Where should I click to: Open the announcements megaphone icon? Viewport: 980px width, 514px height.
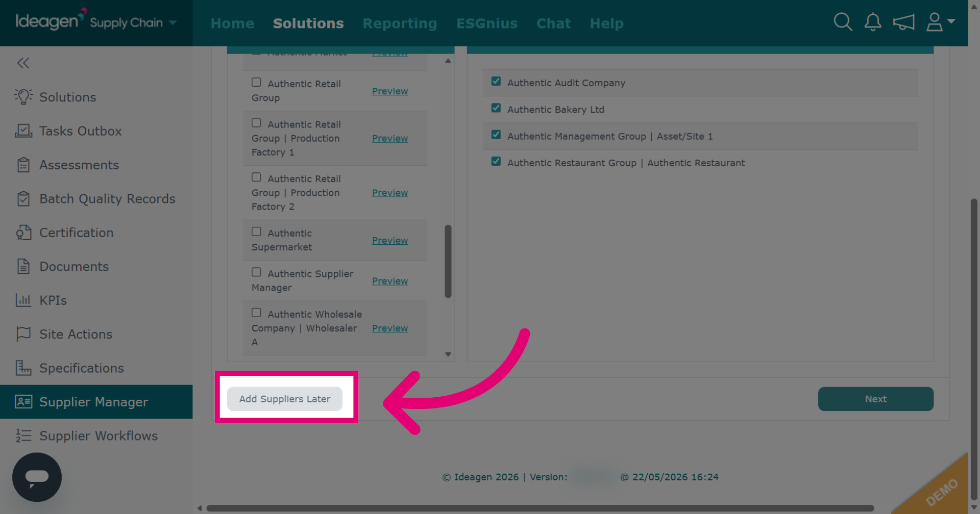(x=903, y=22)
